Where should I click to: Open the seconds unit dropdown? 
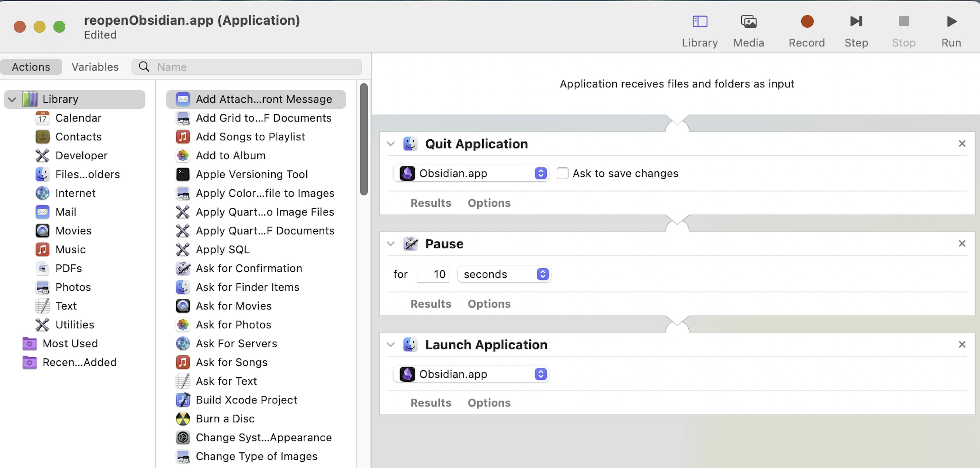tap(504, 274)
